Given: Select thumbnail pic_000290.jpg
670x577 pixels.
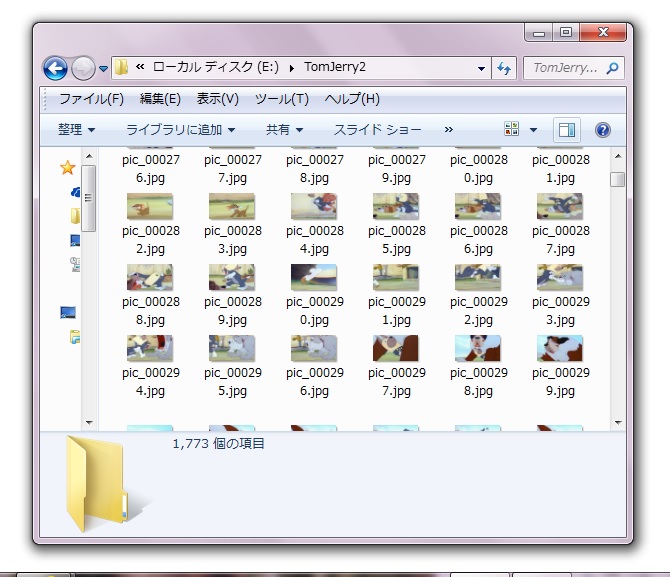Looking at the screenshot, I should [314, 277].
